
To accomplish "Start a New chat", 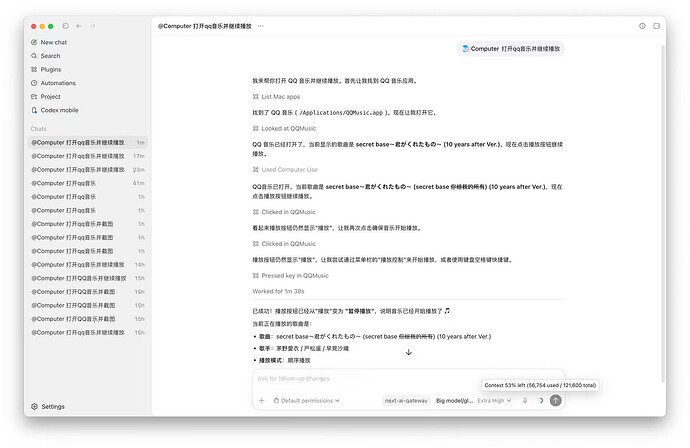I will pos(54,42).
